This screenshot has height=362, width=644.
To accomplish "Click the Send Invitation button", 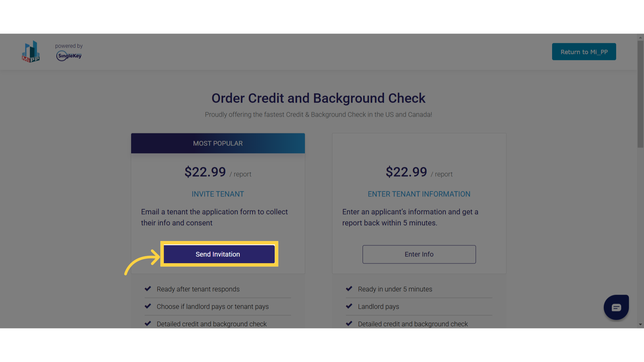I will tap(219, 254).
